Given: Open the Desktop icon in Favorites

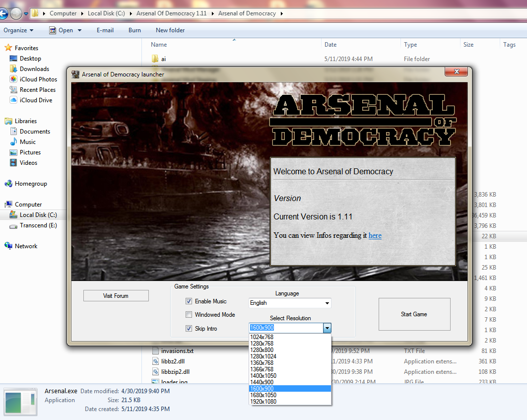Looking at the screenshot, I should point(13,59).
